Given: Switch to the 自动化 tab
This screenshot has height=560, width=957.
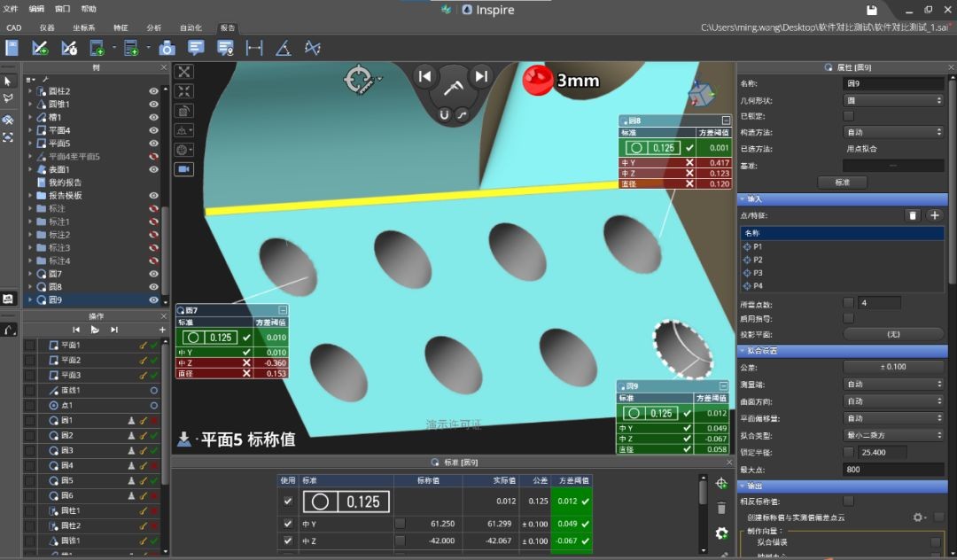Looking at the screenshot, I should [x=191, y=28].
